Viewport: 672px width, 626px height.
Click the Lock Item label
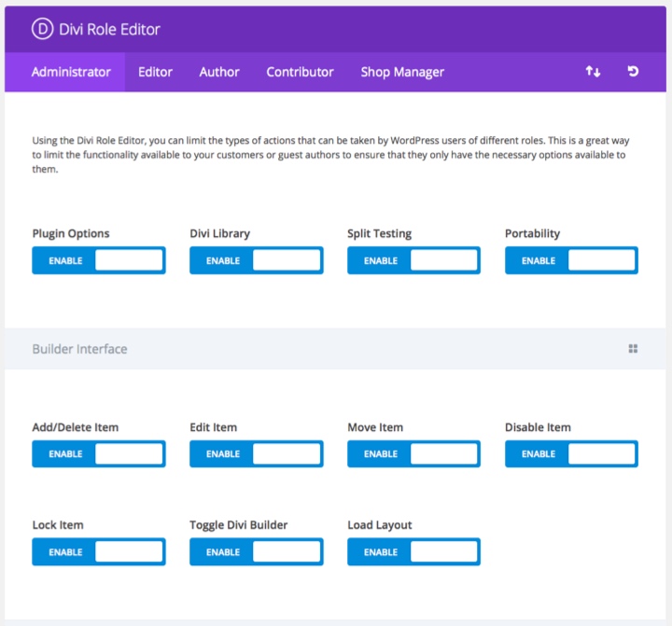pyautogui.click(x=58, y=525)
